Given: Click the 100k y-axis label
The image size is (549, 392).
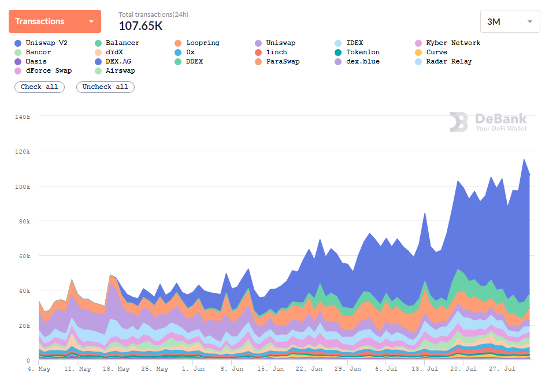Looking at the screenshot, I should [x=23, y=186].
